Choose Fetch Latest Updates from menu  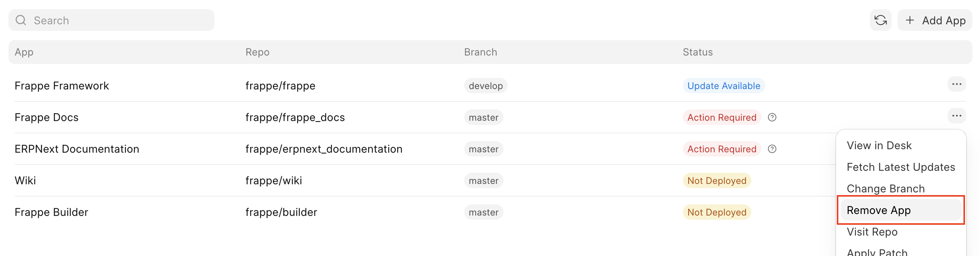[901, 167]
